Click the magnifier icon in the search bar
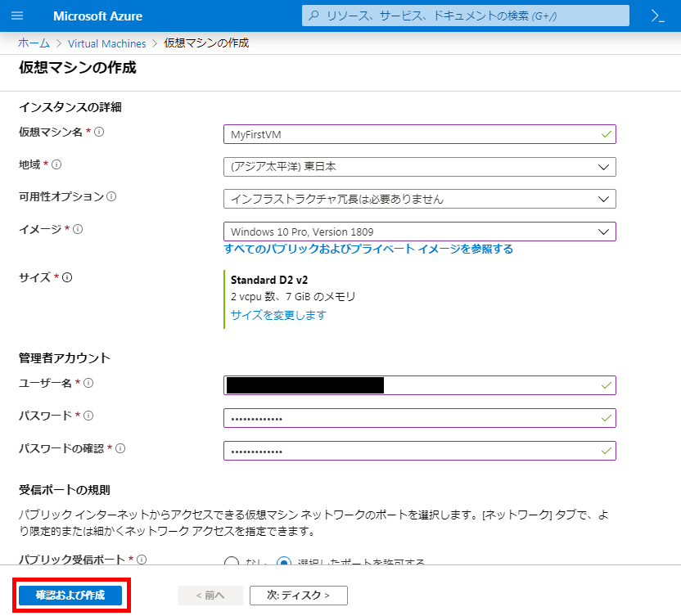This screenshot has width=681, height=616. pyautogui.click(x=313, y=16)
